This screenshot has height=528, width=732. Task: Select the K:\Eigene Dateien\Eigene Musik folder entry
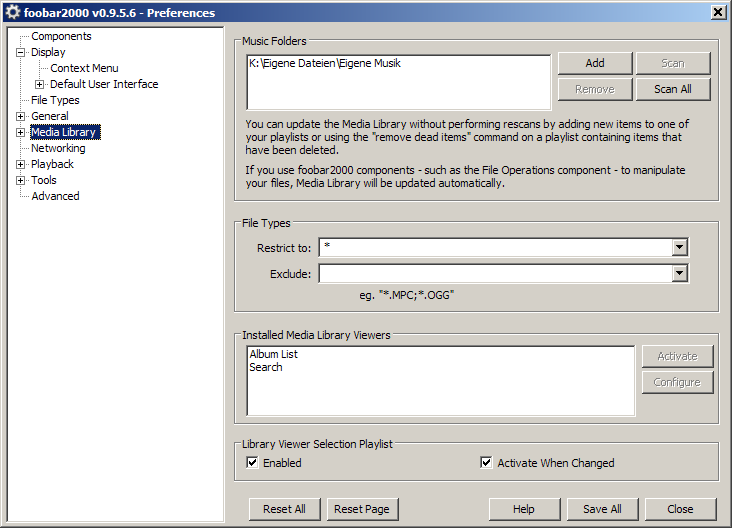point(325,63)
